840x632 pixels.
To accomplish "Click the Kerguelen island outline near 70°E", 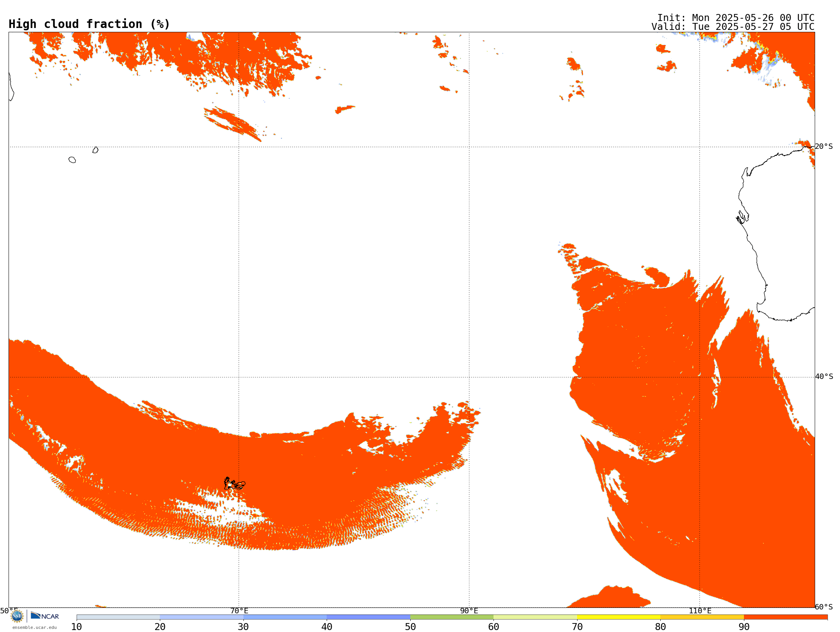I will 234,484.
